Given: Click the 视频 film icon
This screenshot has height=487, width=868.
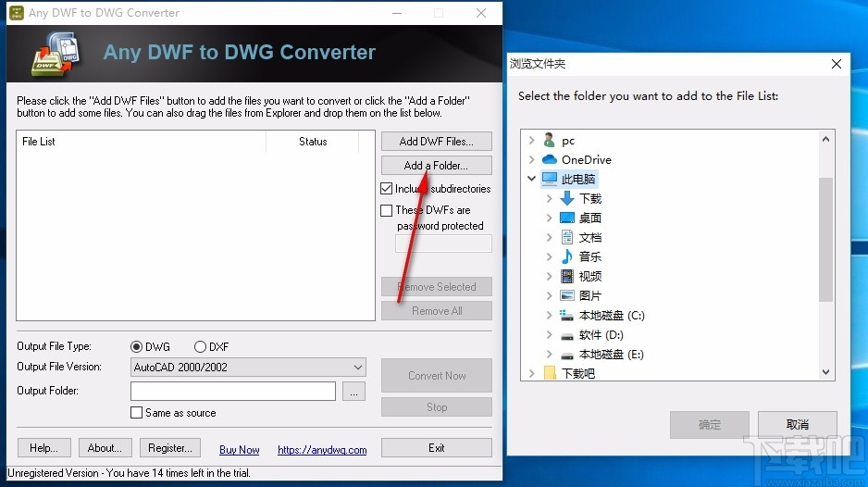Looking at the screenshot, I should click(567, 276).
